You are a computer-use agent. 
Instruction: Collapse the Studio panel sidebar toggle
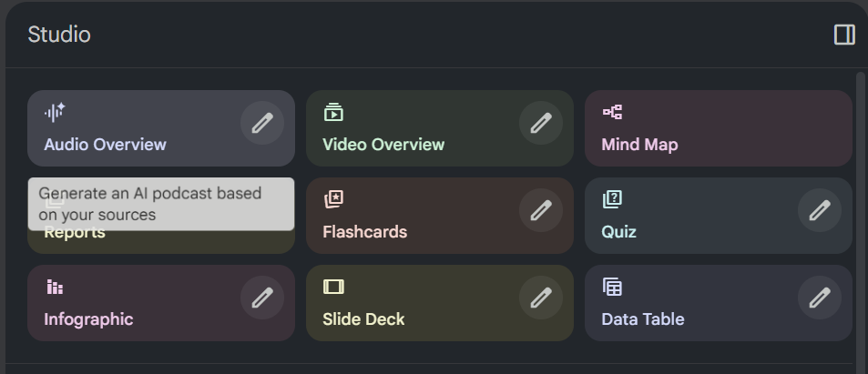(x=844, y=35)
